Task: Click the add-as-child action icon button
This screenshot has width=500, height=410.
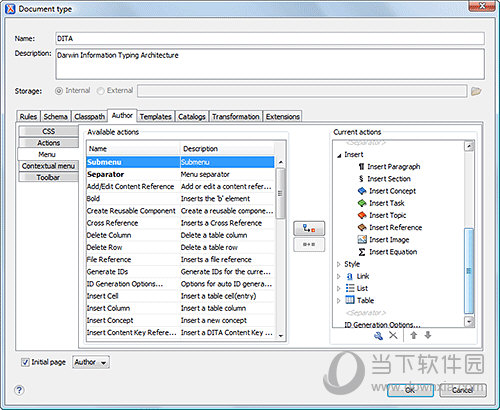Action: pyautogui.click(x=309, y=228)
